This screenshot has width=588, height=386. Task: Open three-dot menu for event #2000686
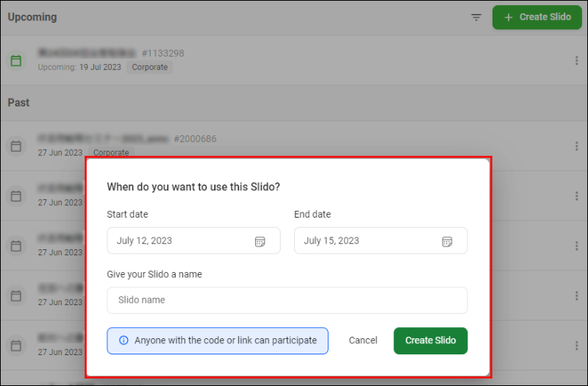pyautogui.click(x=576, y=146)
